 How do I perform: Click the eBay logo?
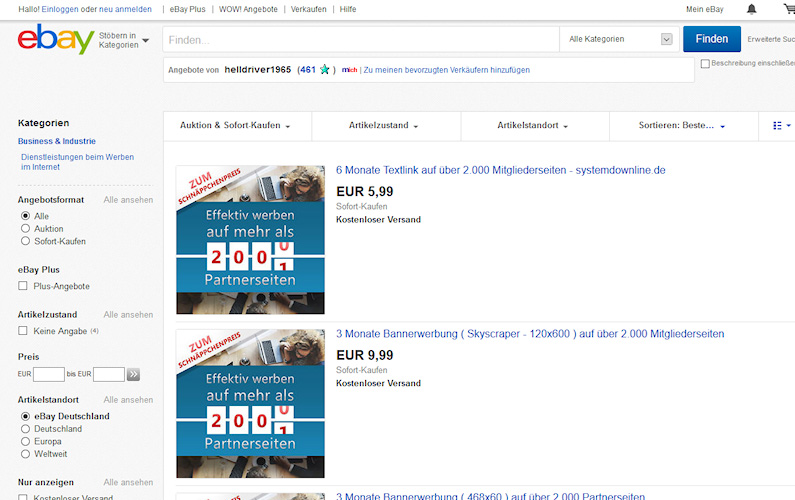(56, 39)
